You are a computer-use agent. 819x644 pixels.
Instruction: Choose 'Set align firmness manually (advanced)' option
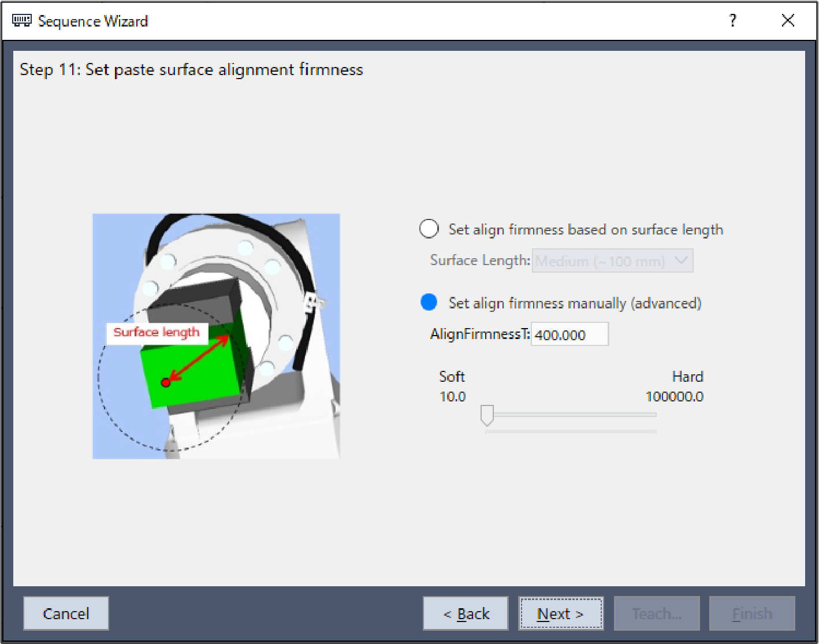tap(429, 303)
